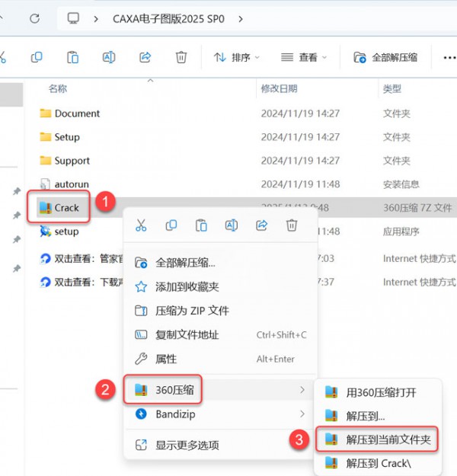
Task: Choose 解压到 Crack\ in the submenu
Action: pos(378,463)
